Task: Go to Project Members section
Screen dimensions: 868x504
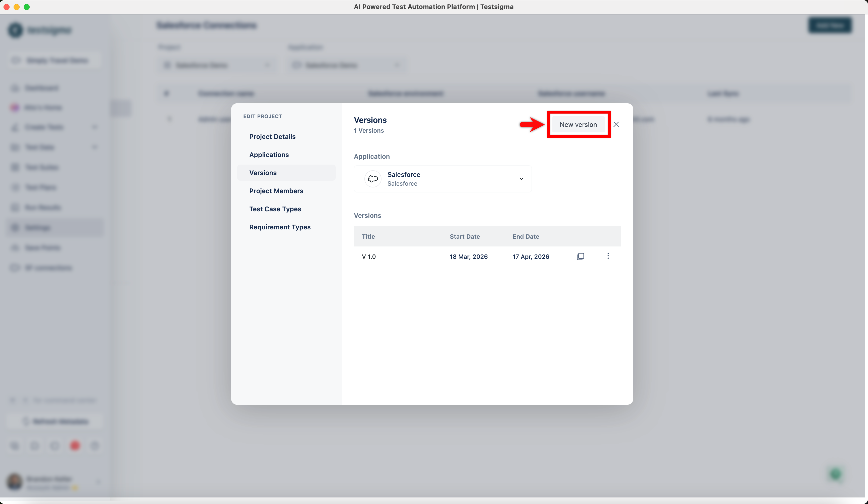Action: (x=276, y=191)
